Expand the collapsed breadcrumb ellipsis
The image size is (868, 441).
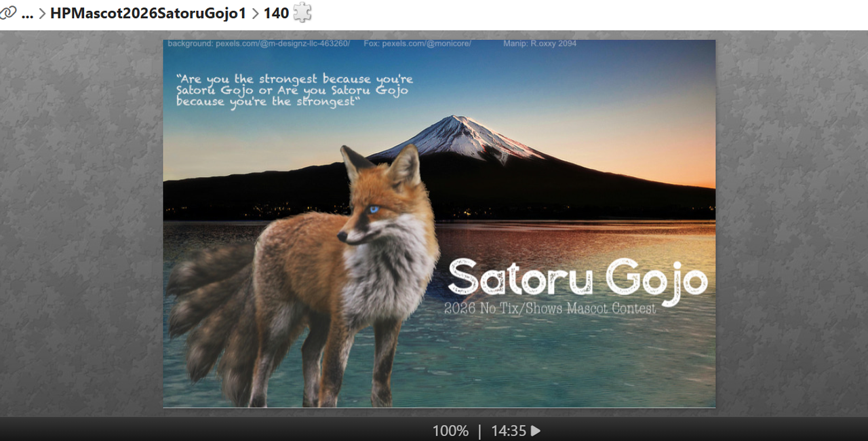27,14
